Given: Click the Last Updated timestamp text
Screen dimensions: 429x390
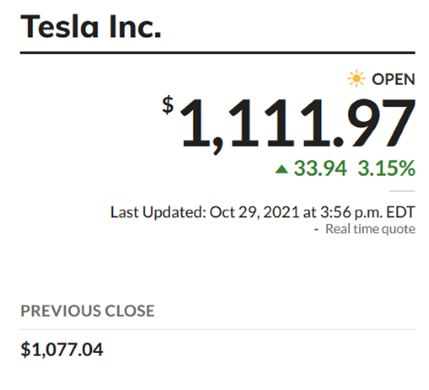Looking at the screenshot, I should click(x=263, y=212).
